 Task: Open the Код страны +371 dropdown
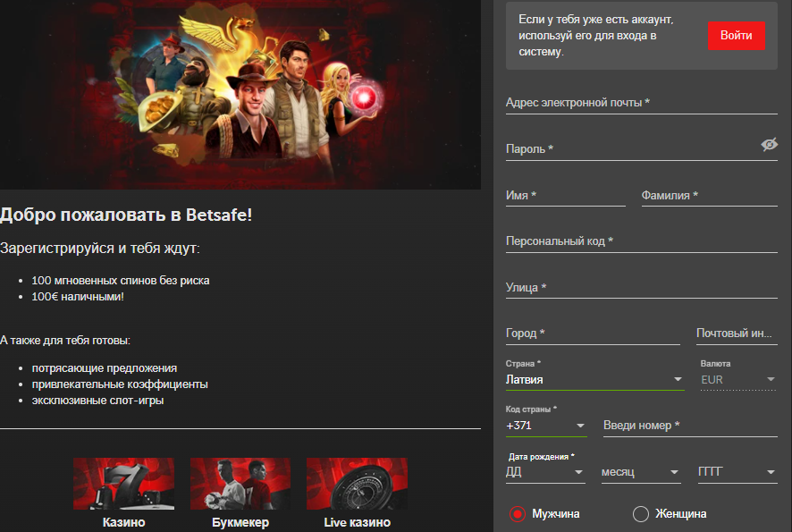click(x=546, y=426)
